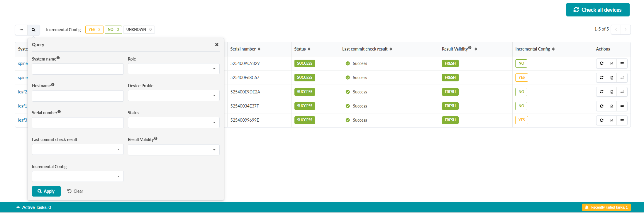Screen dimensions: 644x213
Task: Click the System name info icon
Action: (58, 58)
